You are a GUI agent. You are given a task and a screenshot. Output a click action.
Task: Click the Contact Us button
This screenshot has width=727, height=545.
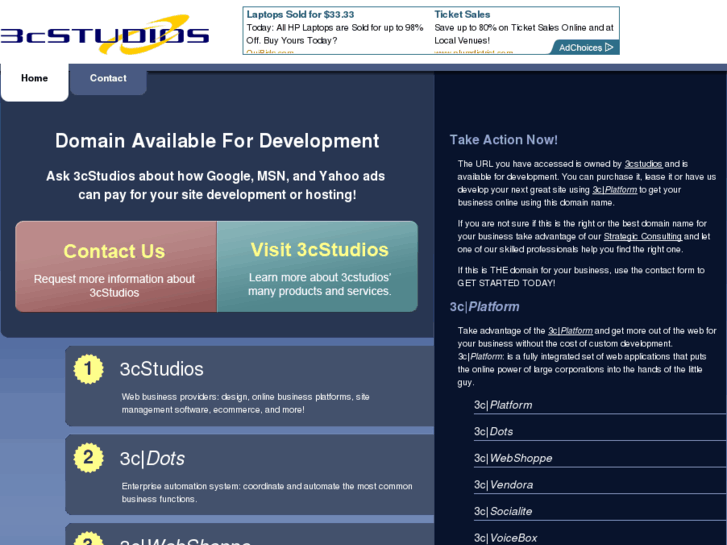point(116,266)
